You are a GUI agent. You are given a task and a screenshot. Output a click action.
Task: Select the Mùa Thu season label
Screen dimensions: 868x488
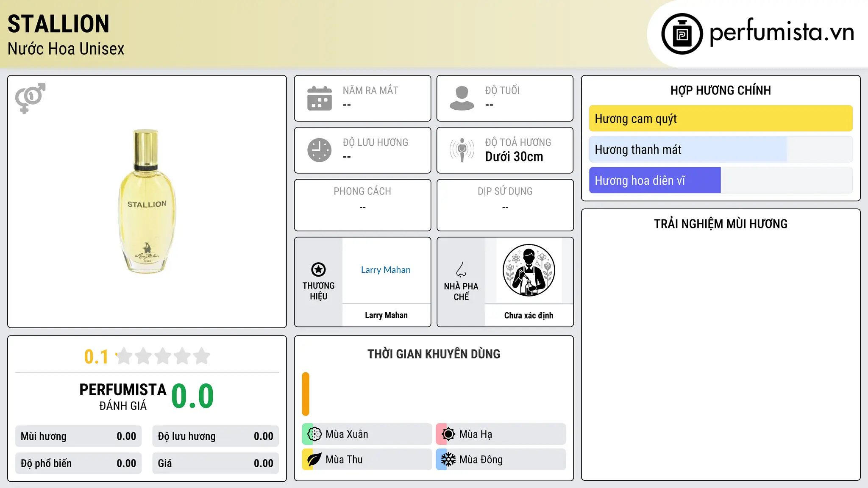(344, 460)
